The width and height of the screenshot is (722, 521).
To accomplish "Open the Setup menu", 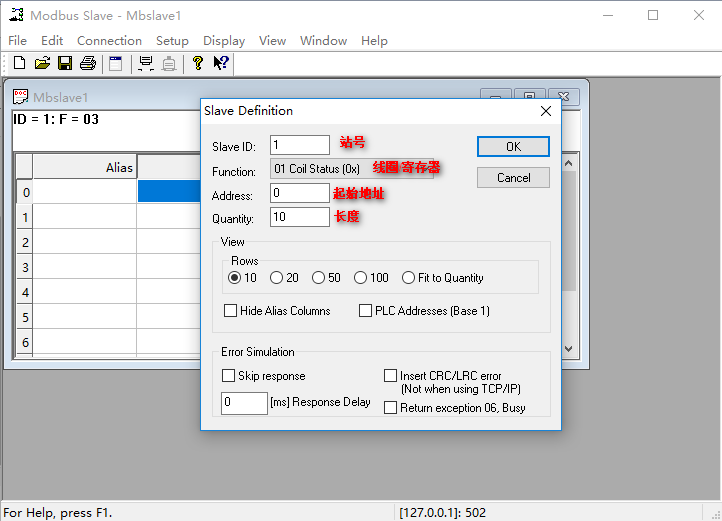I will (172, 41).
